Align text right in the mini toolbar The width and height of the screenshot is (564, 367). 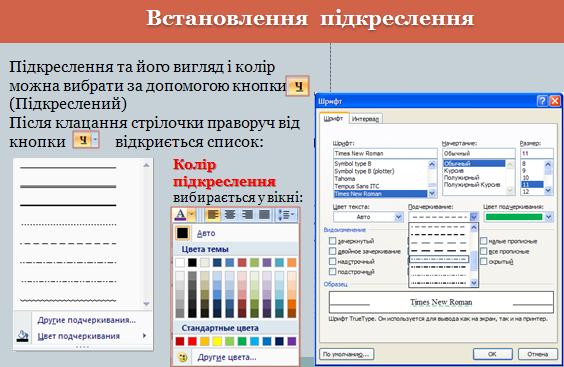247,215
